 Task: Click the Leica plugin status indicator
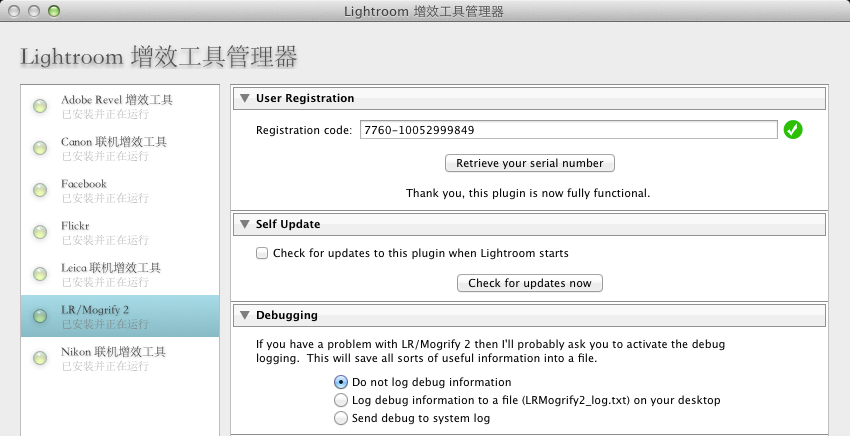tap(40, 274)
